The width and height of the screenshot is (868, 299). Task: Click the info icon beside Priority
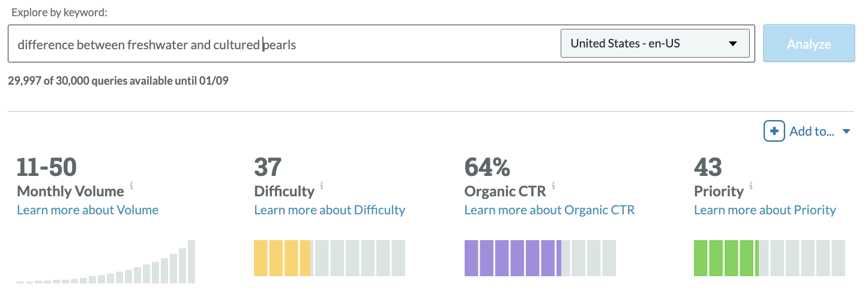pos(751,186)
